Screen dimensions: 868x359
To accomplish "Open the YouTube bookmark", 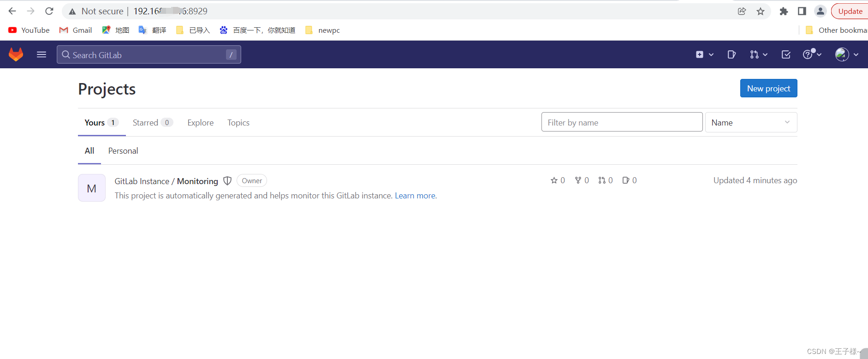I will click(x=29, y=30).
